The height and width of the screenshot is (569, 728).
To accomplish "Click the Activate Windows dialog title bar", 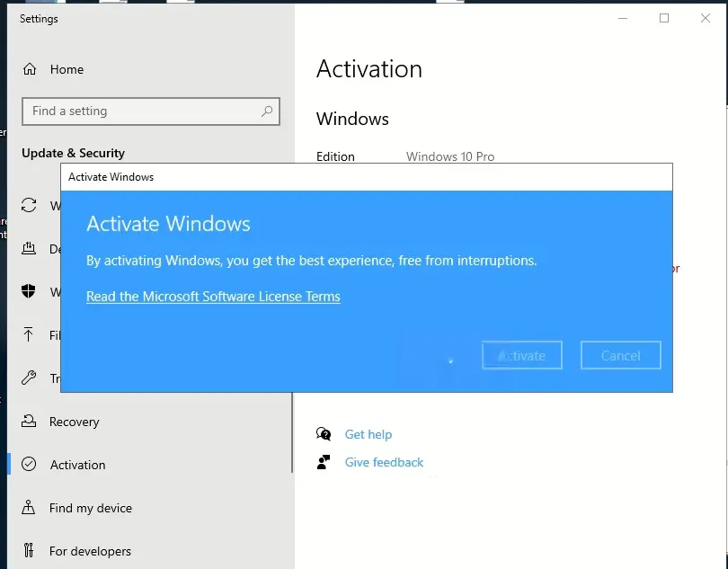I will pyautogui.click(x=367, y=177).
